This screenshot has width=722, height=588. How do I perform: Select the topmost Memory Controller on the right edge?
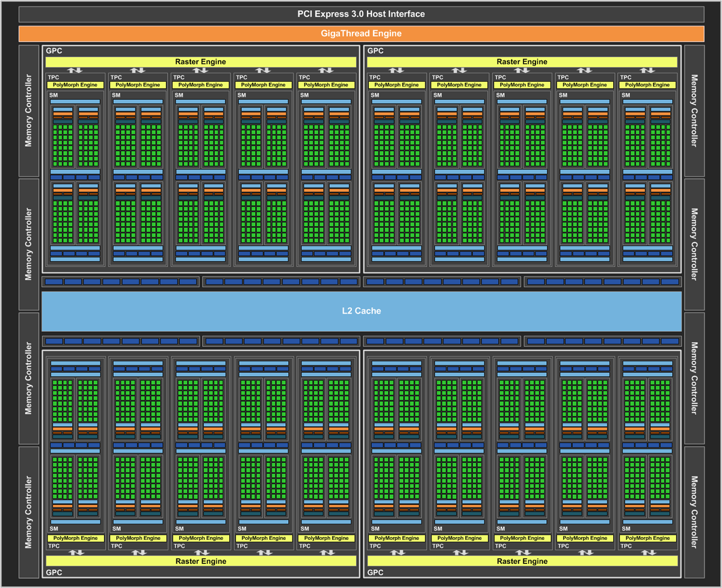[694, 111]
